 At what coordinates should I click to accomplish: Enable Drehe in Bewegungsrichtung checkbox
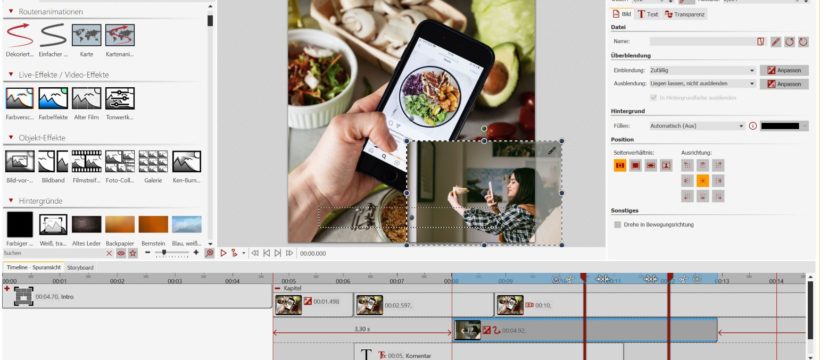tap(618, 224)
